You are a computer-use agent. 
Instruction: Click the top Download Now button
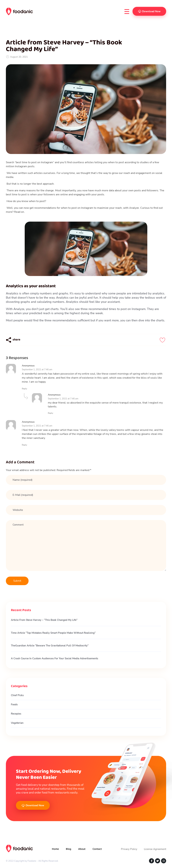tap(149, 11)
